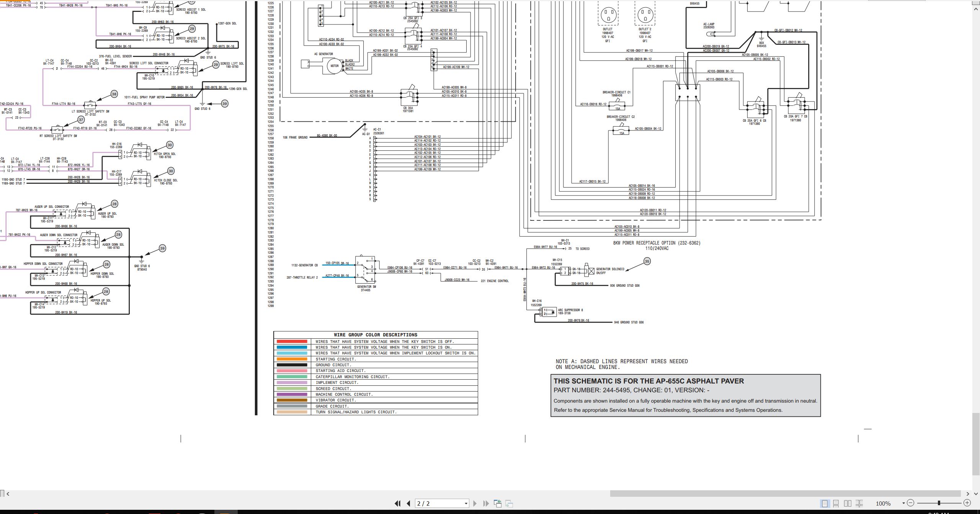Click the zoom slider handle
This screenshot has width=980, height=514.
[x=939, y=503]
